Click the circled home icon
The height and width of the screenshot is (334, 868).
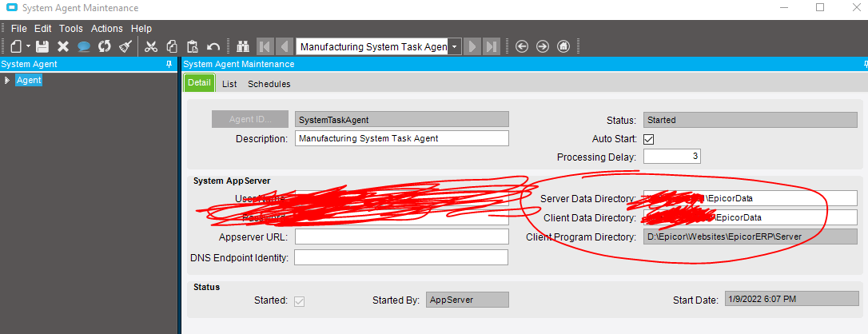563,46
